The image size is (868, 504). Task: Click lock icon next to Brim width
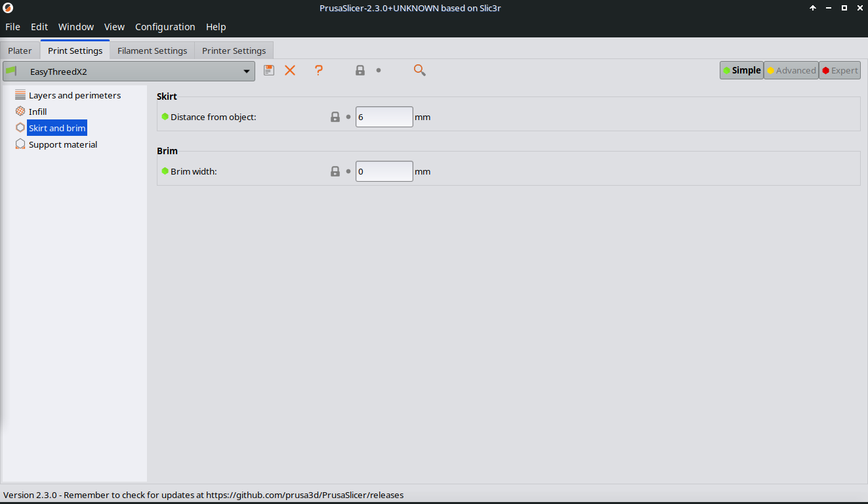(x=335, y=171)
